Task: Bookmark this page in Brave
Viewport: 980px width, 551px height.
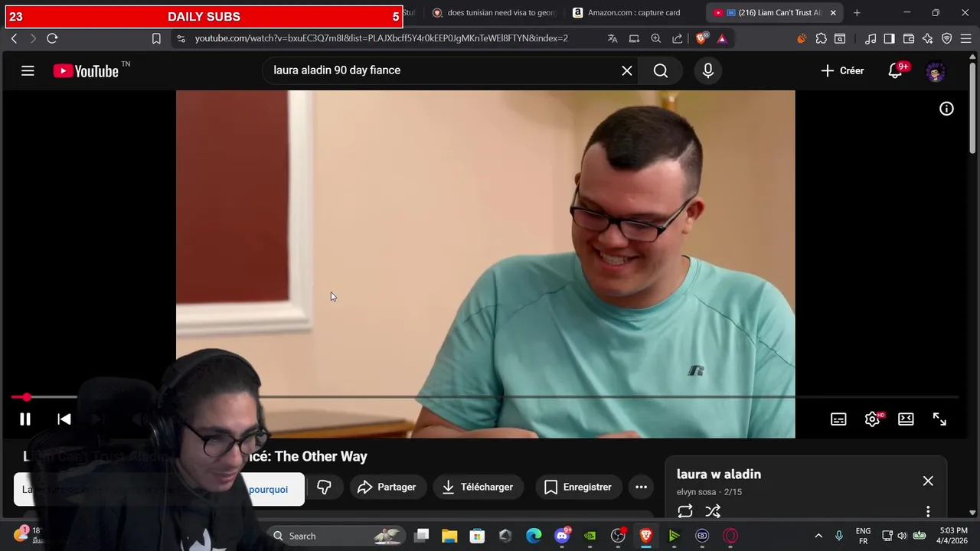Action: click(156, 38)
